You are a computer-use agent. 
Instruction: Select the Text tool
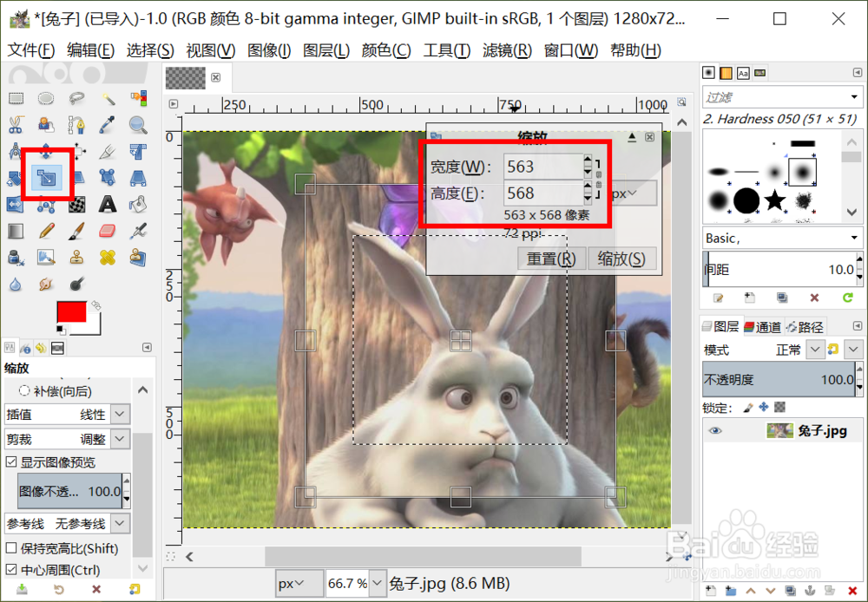pos(108,204)
